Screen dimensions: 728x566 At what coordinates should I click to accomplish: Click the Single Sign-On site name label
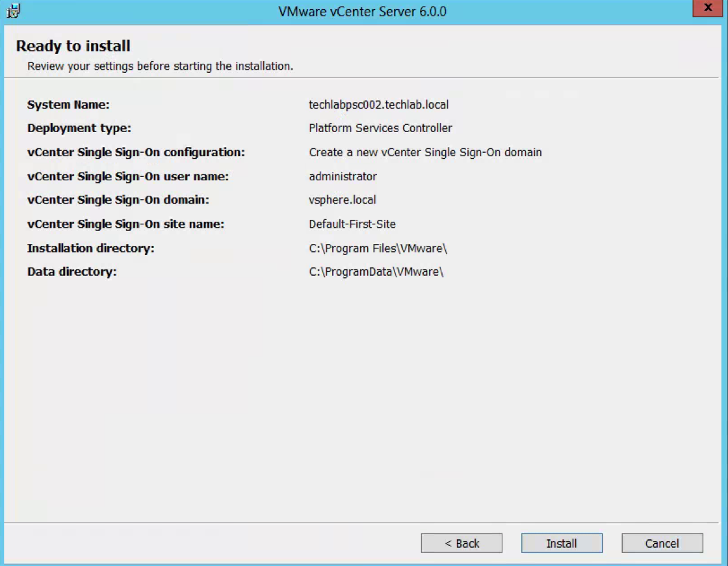125,224
